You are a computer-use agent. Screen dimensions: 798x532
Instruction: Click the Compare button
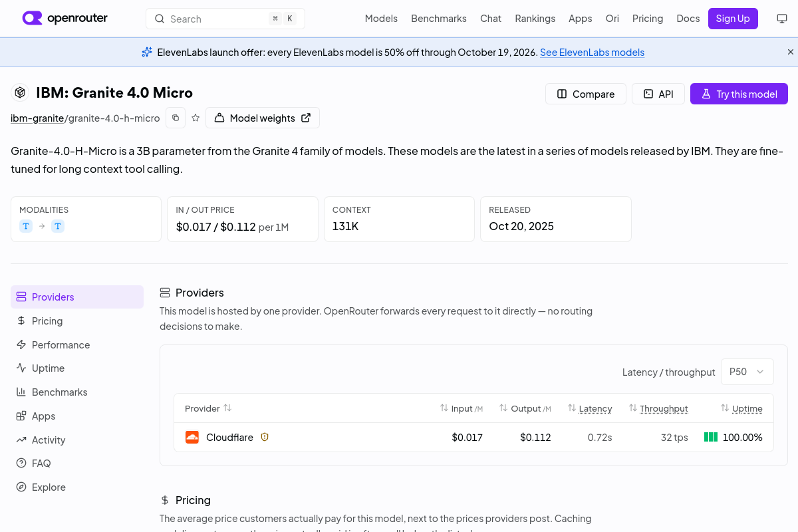(x=586, y=94)
